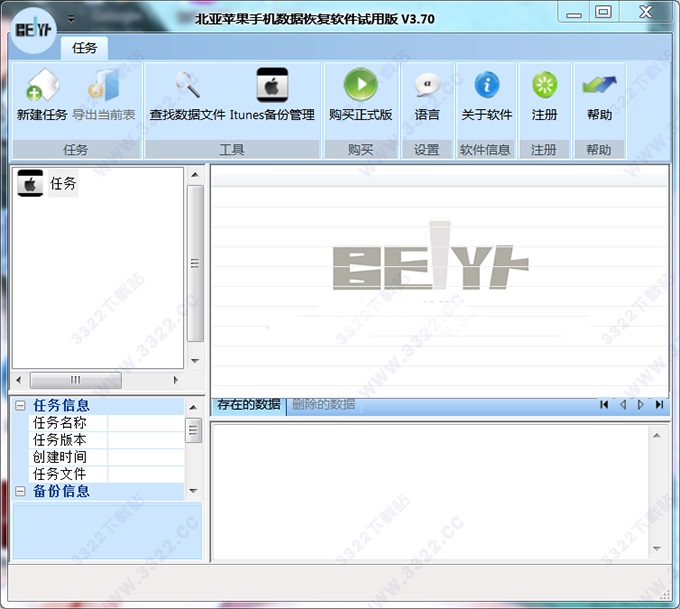The height and width of the screenshot is (609, 680).
Task: Go to next tab with the right arrow
Action: coord(641,405)
